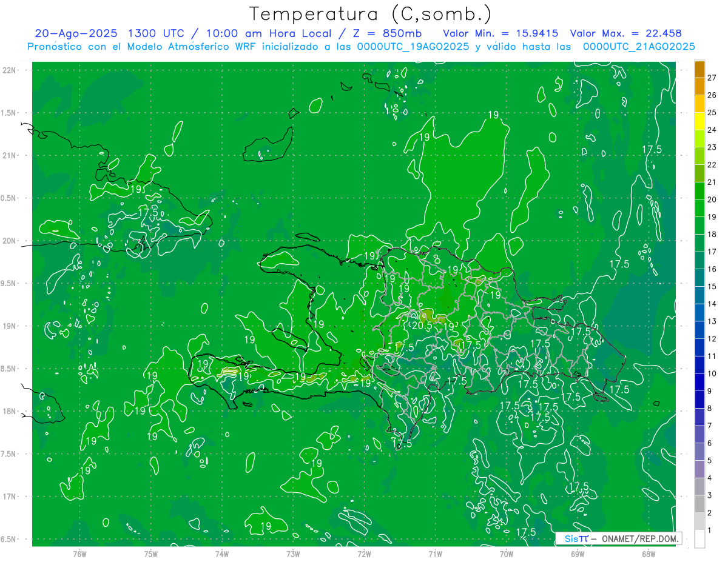Click the '27' value on the color legend
The width and height of the screenshot is (728, 562).
[x=712, y=78]
